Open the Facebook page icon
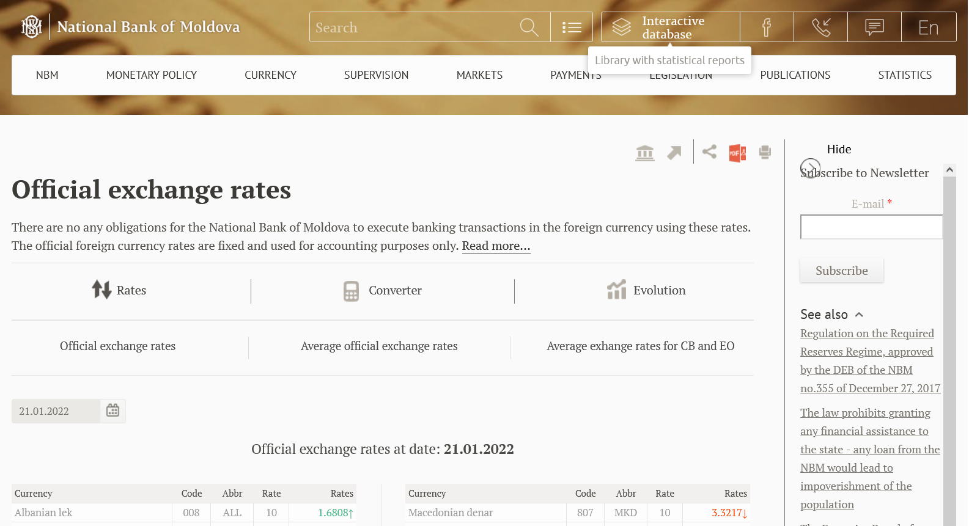 767,27
